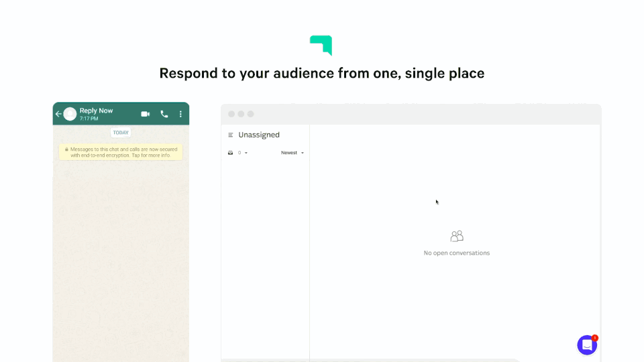Click the people icon above No open conversations
Screen dimensions: 644x362
point(457,237)
